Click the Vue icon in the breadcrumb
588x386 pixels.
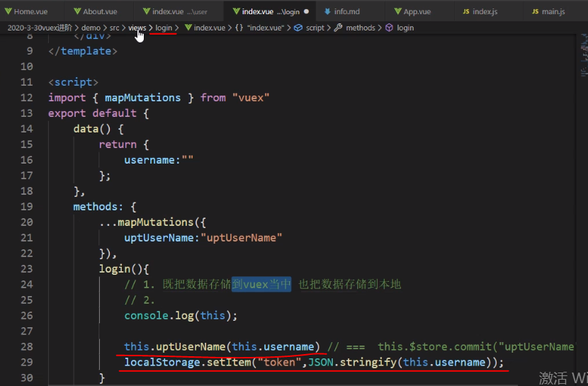coord(188,28)
